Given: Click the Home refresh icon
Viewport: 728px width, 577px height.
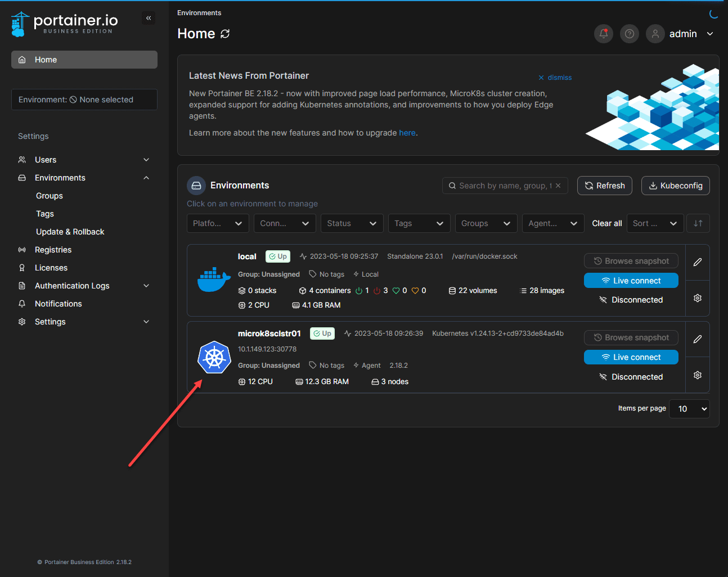Looking at the screenshot, I should (225, 34).
